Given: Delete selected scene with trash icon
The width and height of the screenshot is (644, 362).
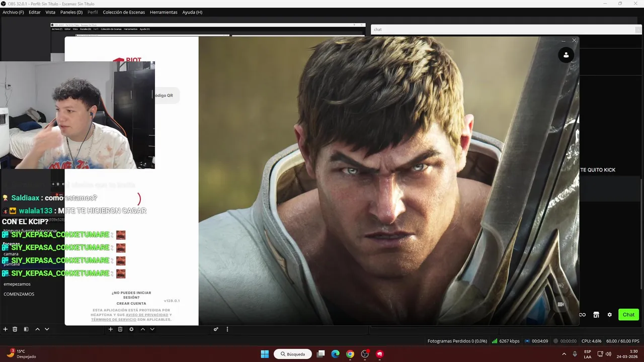Looking at the screenshot, I should click(15, 329).
